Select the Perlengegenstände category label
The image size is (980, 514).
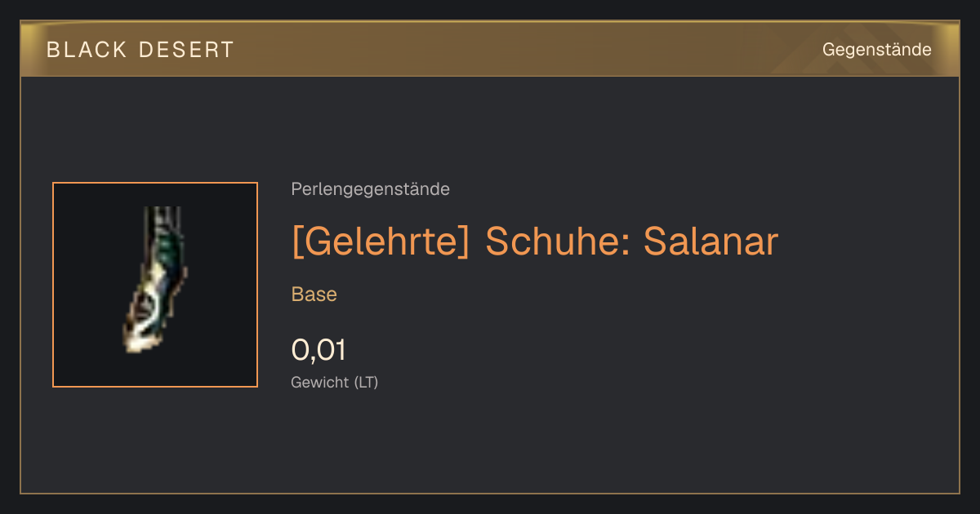coord(370,189)
